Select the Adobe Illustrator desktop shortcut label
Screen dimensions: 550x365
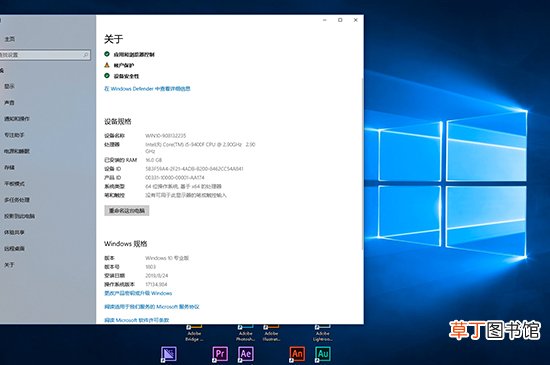point(271,336)
